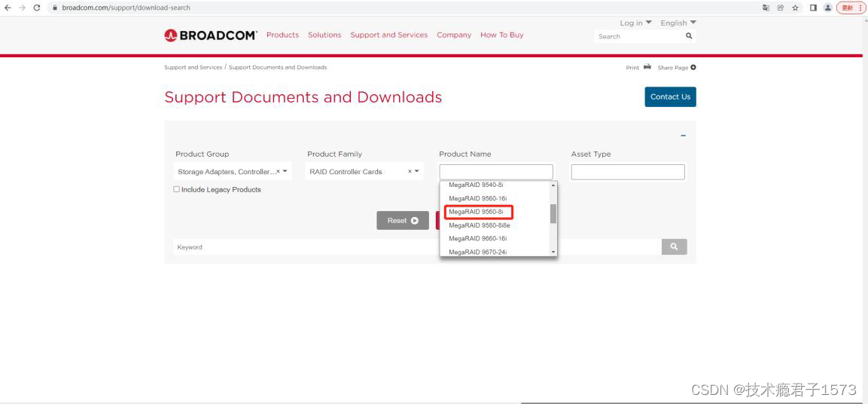Image resolution: width=868 pixels, height=404 pixels.
Task: Click the Product Name input field
Action: (x=496, y=172)
